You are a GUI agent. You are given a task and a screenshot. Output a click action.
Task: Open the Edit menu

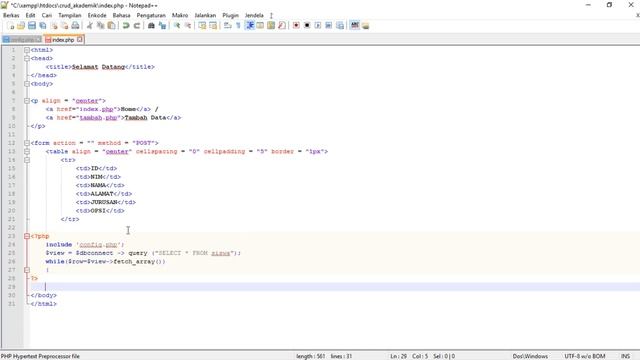(x=30, y=16)
